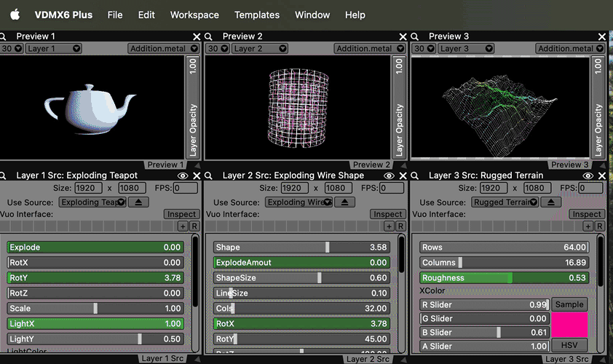Click the magnifier icon in Layer 2 Src header
Viewport: 613px width, 364px height.
click(x=209, y=175)
